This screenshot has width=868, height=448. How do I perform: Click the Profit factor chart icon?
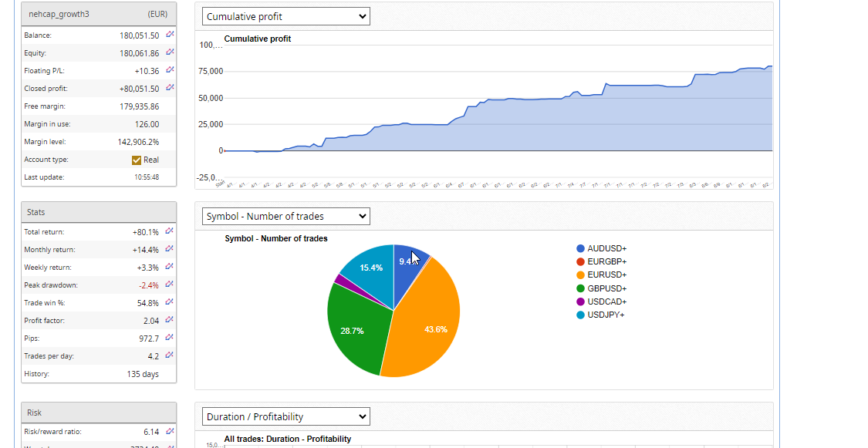click(170, 320)
